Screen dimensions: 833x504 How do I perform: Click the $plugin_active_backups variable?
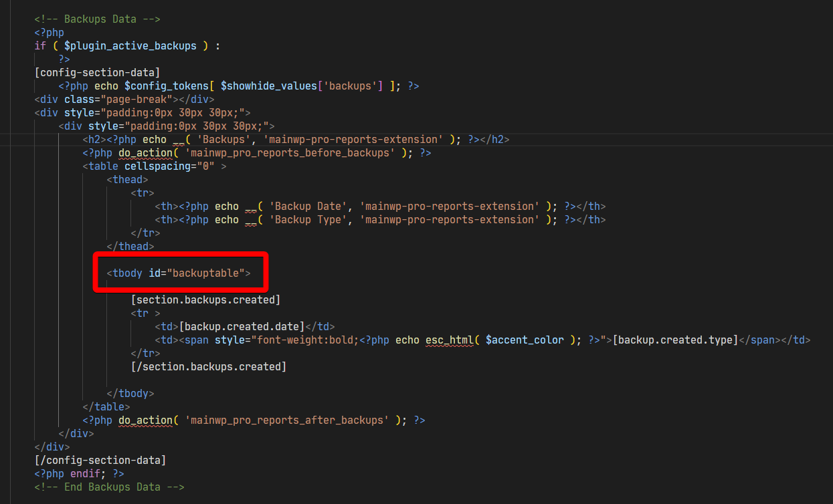[130, 45]
